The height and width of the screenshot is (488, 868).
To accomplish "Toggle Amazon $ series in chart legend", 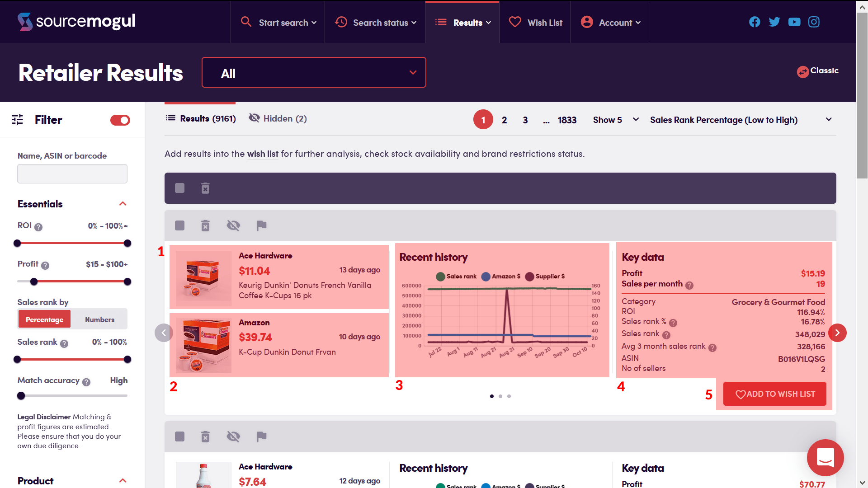I will (501, 277).
